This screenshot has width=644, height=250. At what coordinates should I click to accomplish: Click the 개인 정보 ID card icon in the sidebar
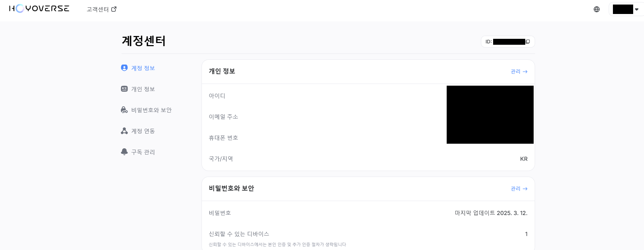124,89
